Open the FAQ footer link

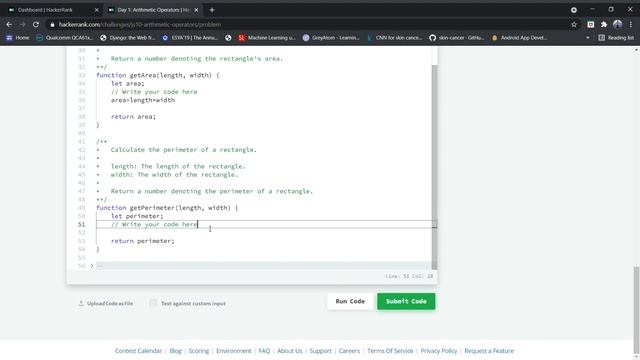point(264,351)
